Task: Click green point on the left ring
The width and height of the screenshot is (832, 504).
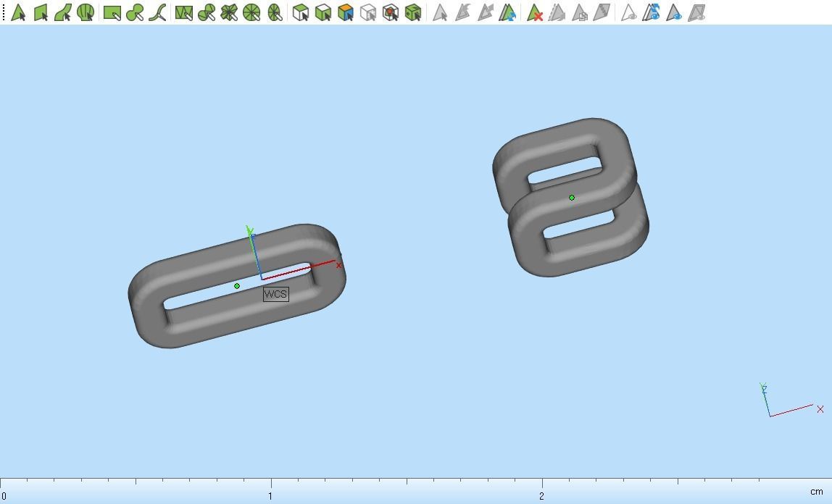Action: click(x=237, y=286)
